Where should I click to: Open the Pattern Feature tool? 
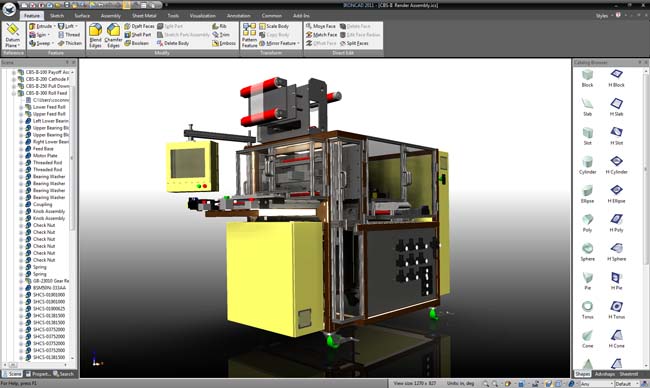(250, 36)
